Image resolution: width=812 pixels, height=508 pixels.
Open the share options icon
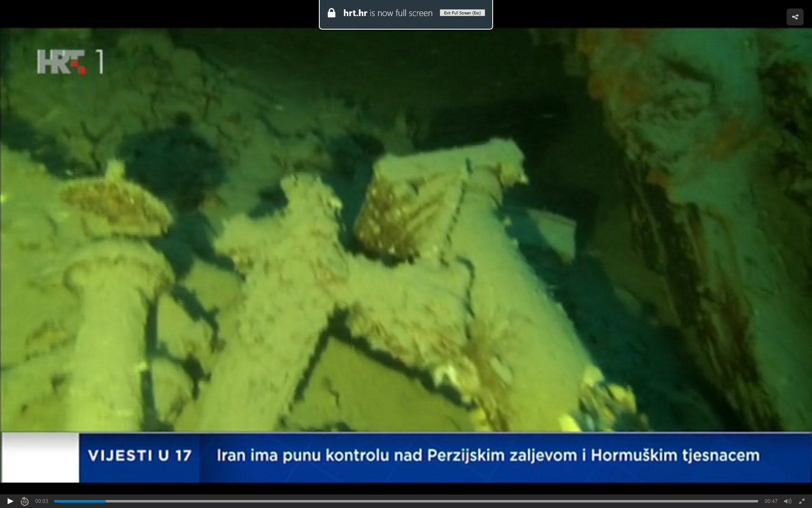point(795,17)
